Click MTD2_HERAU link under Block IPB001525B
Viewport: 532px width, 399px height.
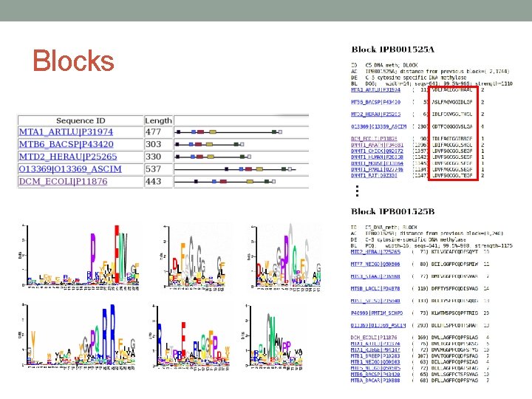pyautogui.click(x=375, y=252)
